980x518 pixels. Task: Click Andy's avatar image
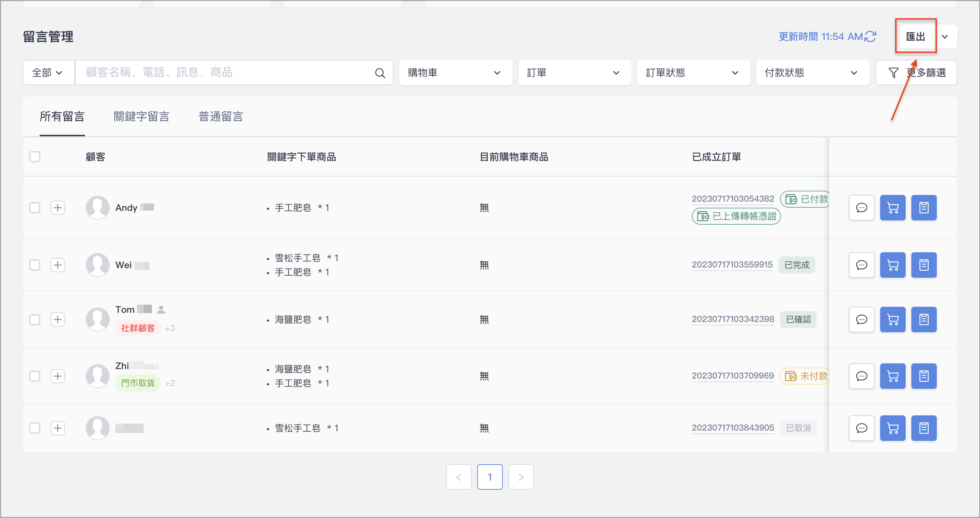pos(97,208)
